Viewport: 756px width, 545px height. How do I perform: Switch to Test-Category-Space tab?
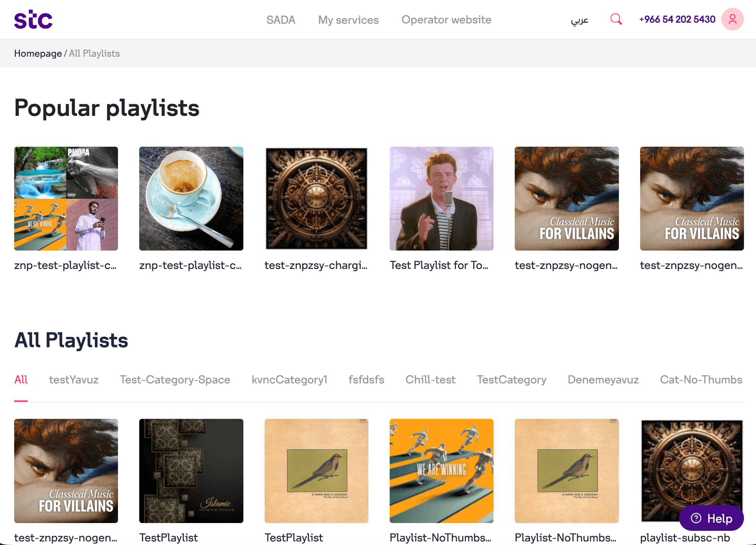(x=175, y=380)
